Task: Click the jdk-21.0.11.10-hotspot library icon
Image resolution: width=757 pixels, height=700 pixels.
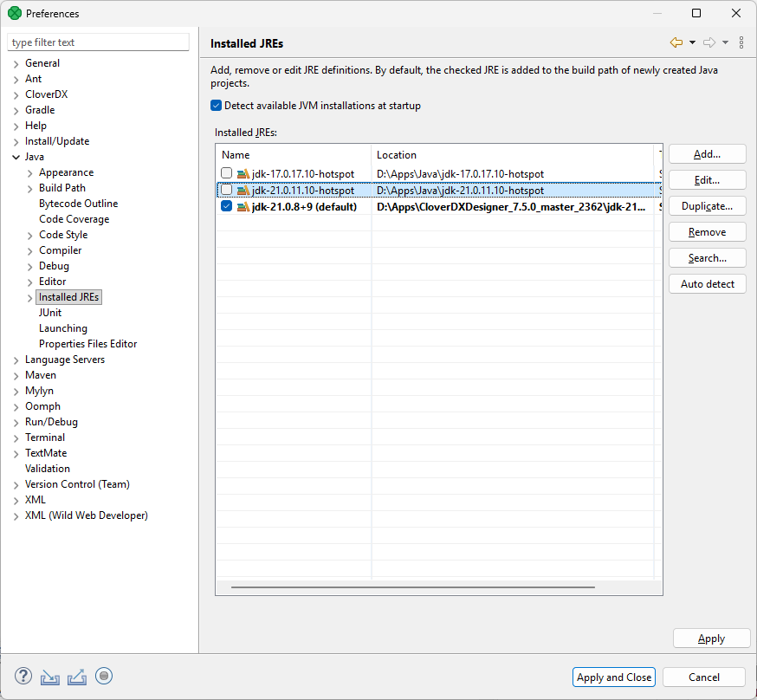Action: 243,191
